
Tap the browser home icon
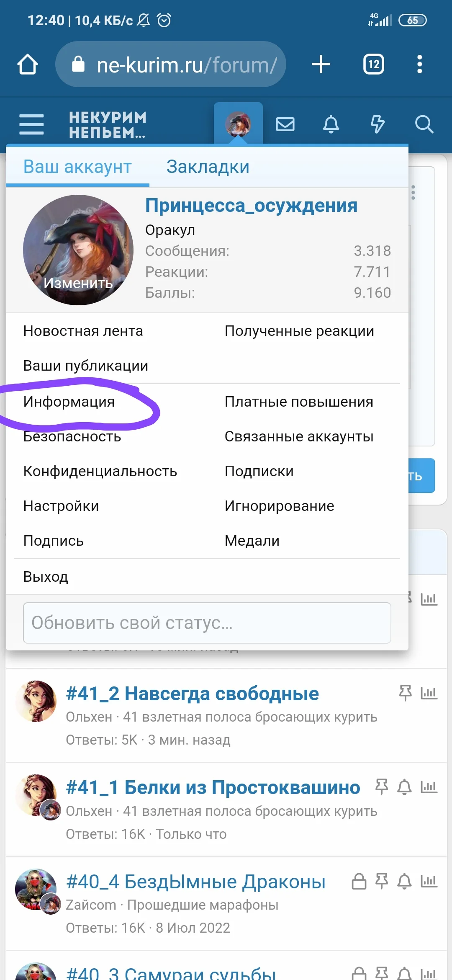point(28,64)
